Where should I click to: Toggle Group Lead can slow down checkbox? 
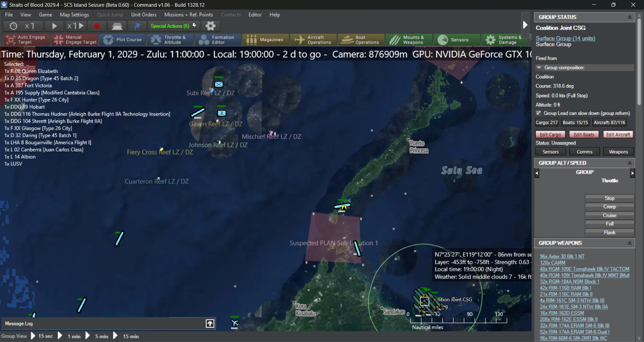[x=538, y=113]
